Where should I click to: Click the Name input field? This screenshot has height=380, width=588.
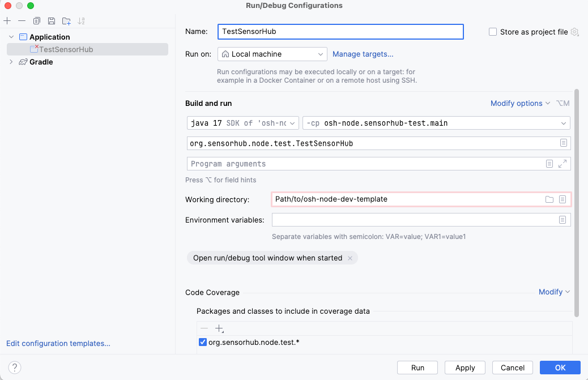[340, 32]
